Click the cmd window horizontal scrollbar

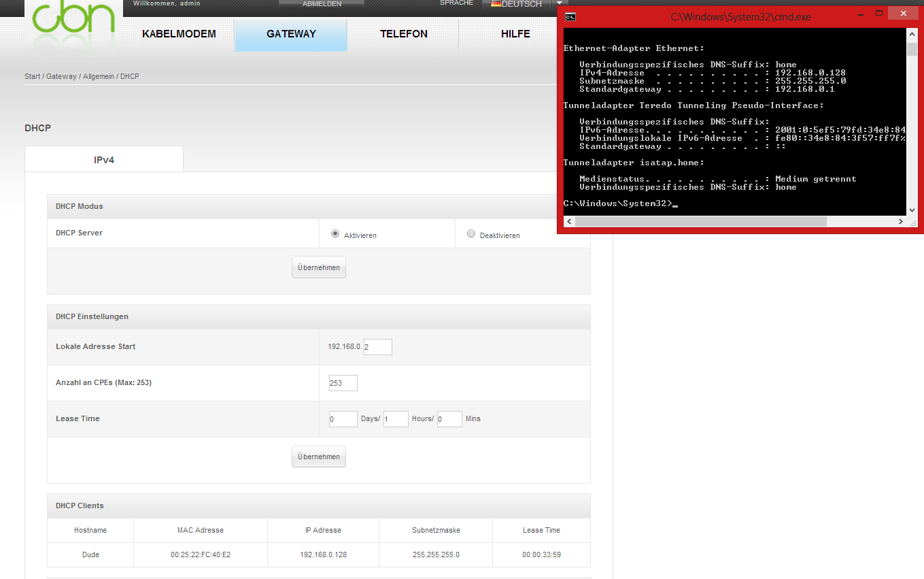pos(735,222)
